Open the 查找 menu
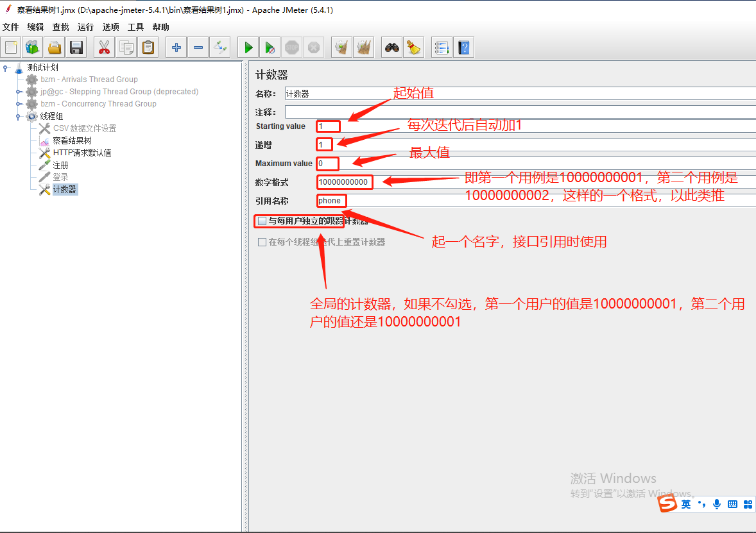The image size is (756, 533). (61, 27)
